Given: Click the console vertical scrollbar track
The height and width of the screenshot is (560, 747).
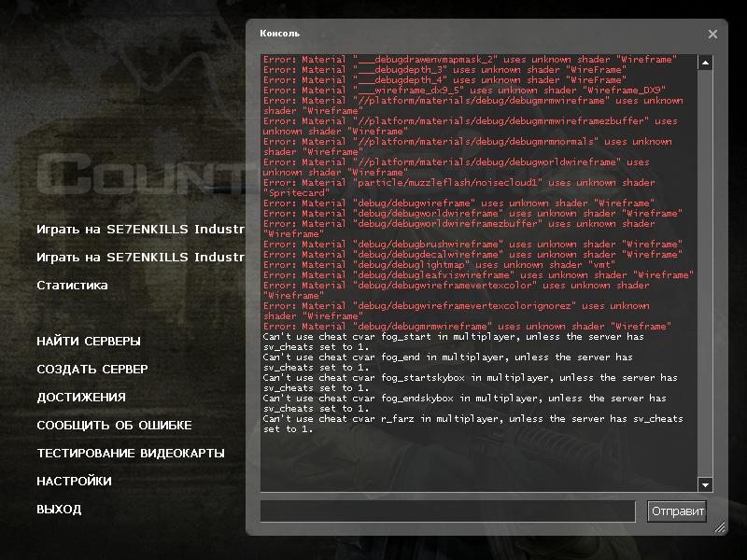Looking at the screenshot, I should (705, 273).
